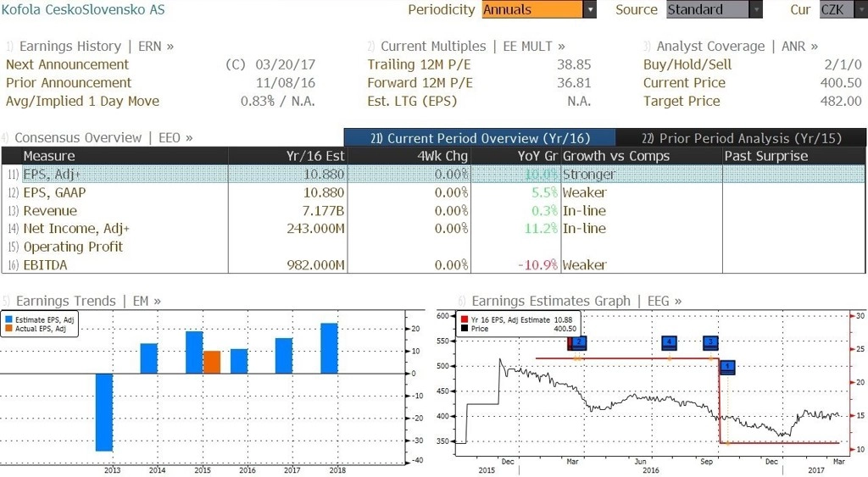Switch to Prior Period Analysis (Yr/15) tab
The width and height of the screenshot is (868, 477).
(741, 138)
